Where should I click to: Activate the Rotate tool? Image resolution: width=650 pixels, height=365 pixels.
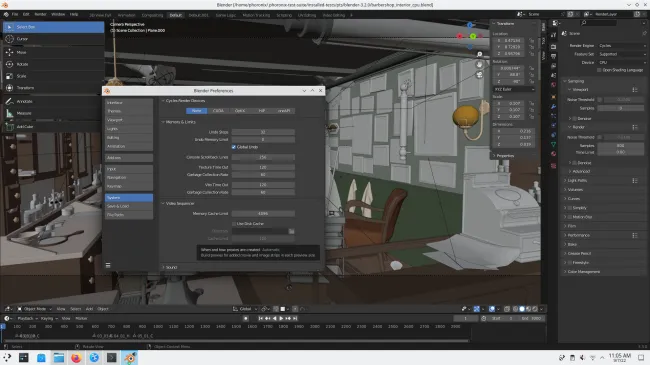tap(53, 64)
